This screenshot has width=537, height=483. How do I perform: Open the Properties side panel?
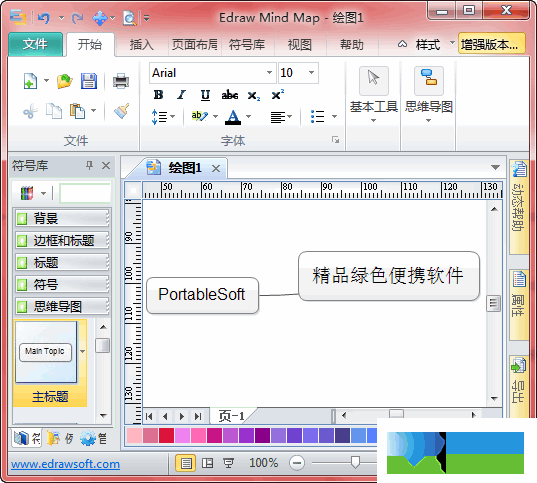519,305
